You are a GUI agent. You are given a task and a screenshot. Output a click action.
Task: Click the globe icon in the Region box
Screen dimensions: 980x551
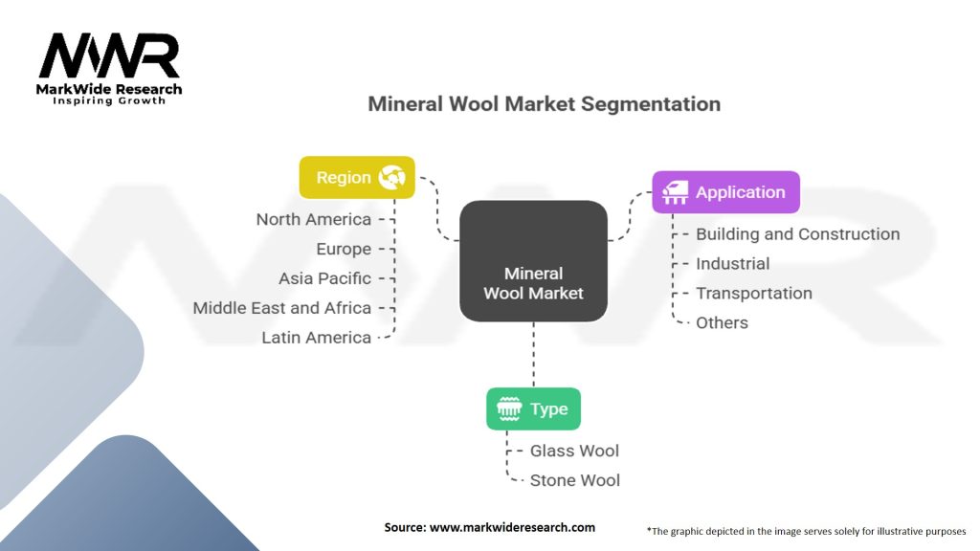click(x=391, y=177)
